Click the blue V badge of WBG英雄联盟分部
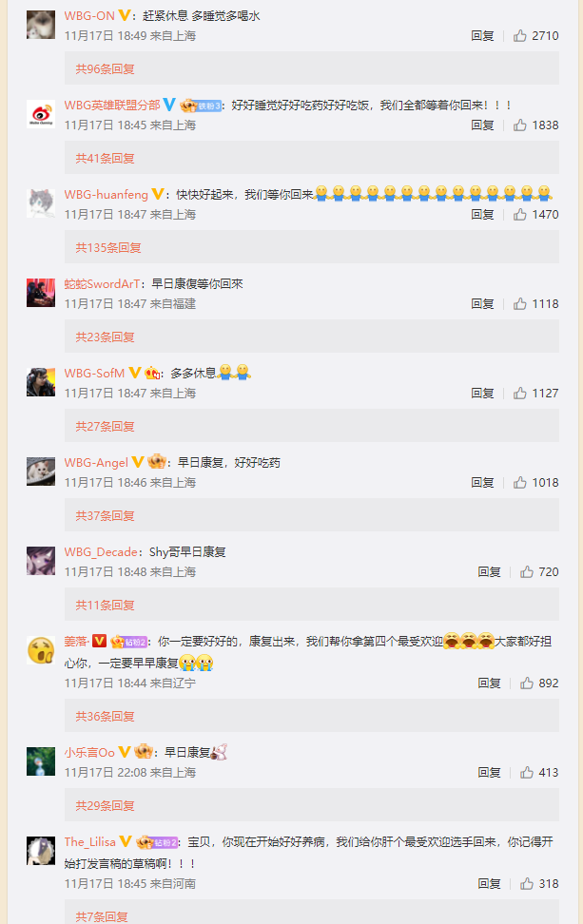The width and height of the screenshot is (583, 924). 169,105
